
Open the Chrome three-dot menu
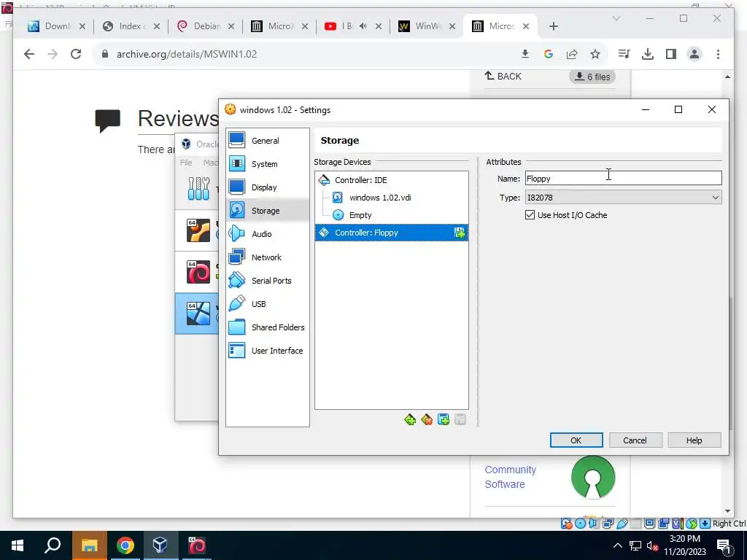click(x=718, y=54)
